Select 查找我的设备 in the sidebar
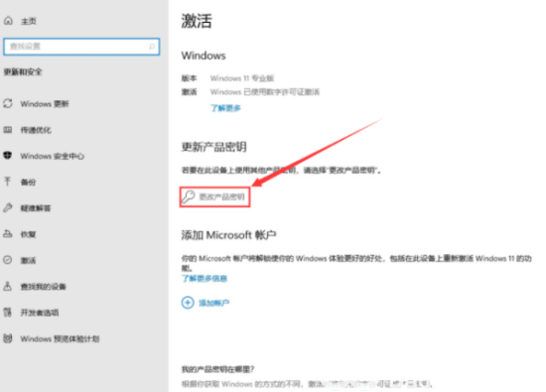 click(44, 287)
